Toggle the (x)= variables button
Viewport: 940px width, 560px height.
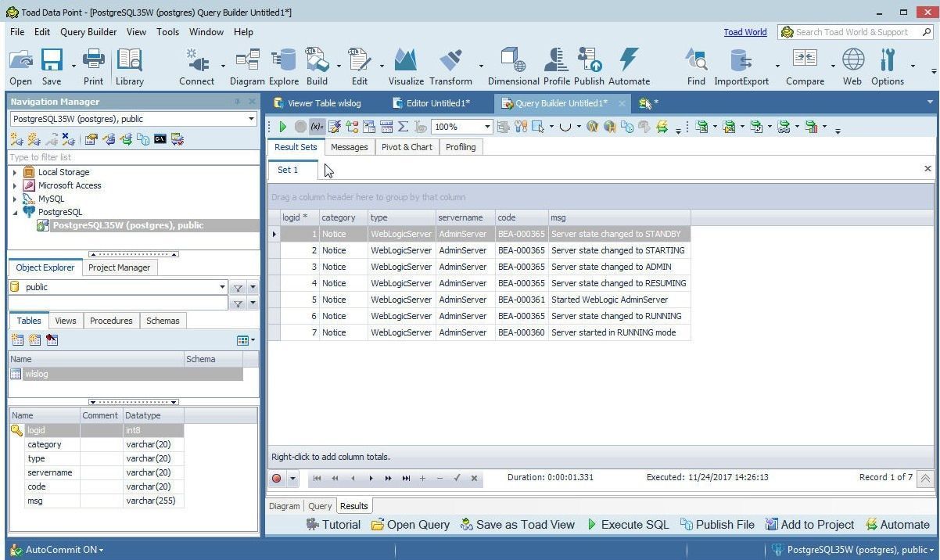317,127
